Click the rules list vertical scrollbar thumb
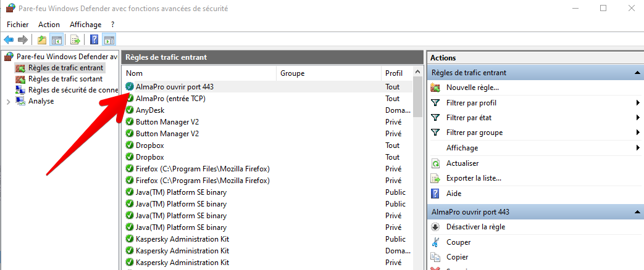 [x=417, y=97]
